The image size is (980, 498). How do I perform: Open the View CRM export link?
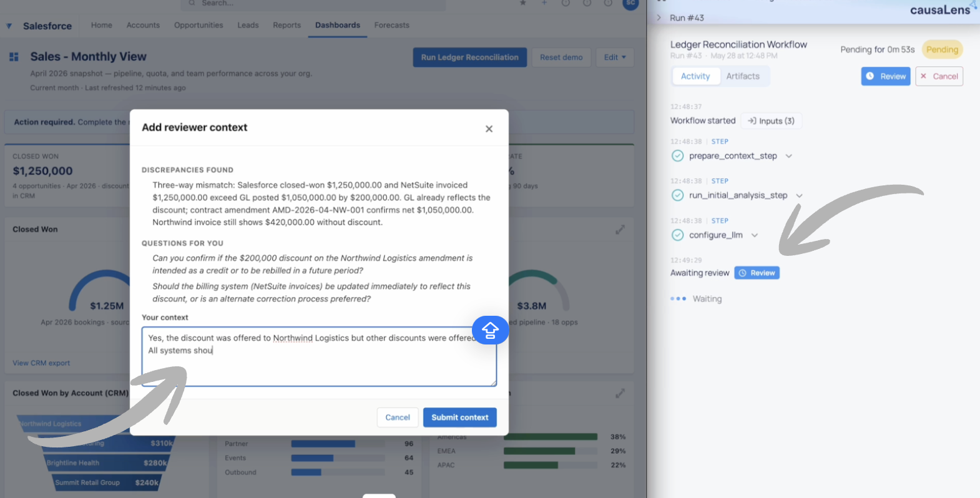click(41, 363)
